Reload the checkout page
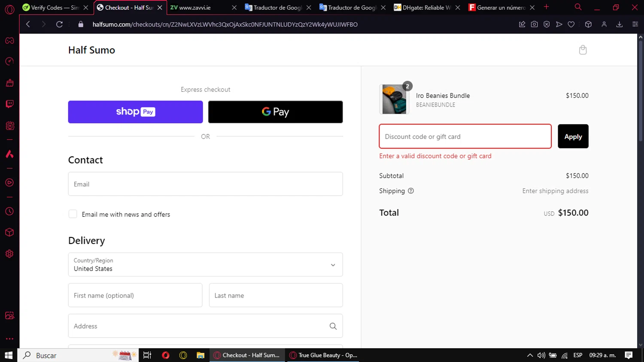644x362 pixels. click(x=59, y=24)
